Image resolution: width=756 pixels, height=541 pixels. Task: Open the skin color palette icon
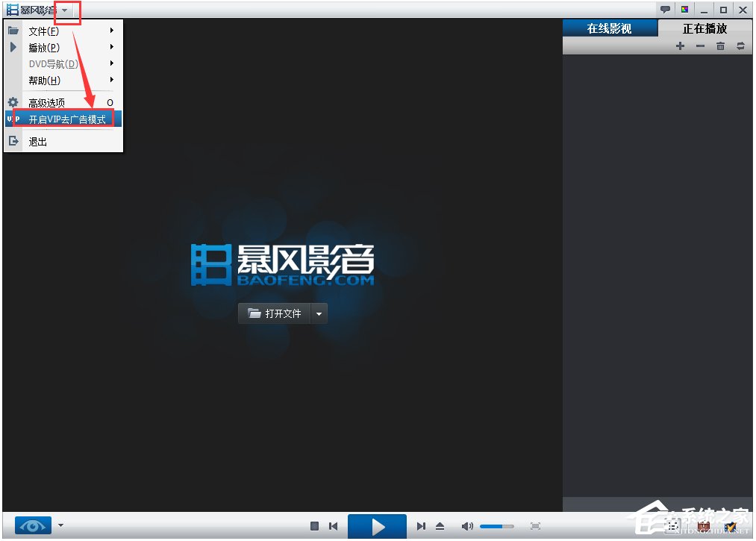684,9
